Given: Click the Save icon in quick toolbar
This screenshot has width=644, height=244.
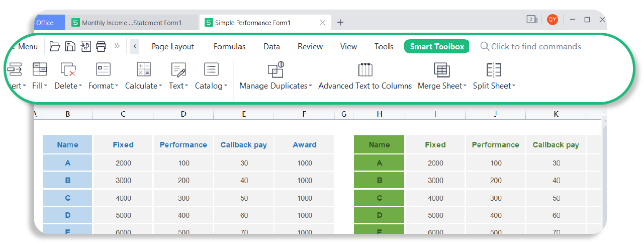Looking at the screenshot, I should tap(70, 46).
